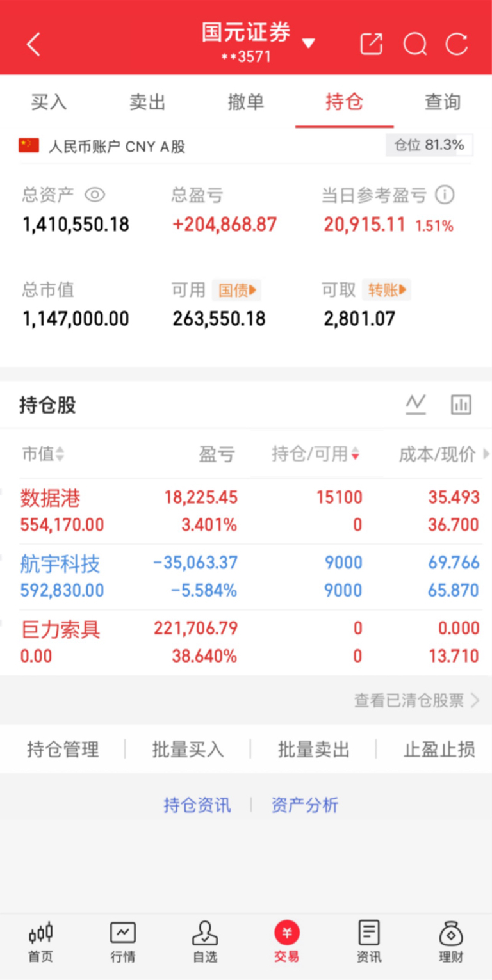Tap the China flag account icon
The height and width of the screenshot is (980, 492).
pyautogui.click(x=29, y=145)
